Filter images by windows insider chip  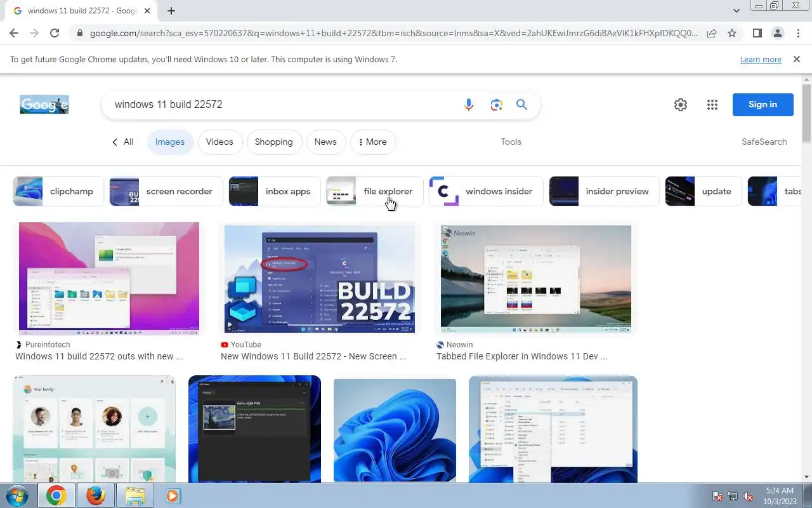[x=486, y=191]
